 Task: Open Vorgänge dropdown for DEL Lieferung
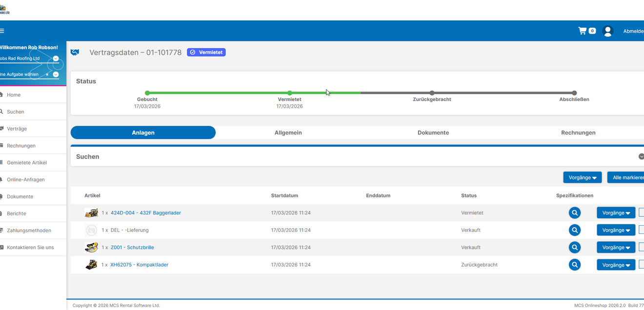[616, 230]
